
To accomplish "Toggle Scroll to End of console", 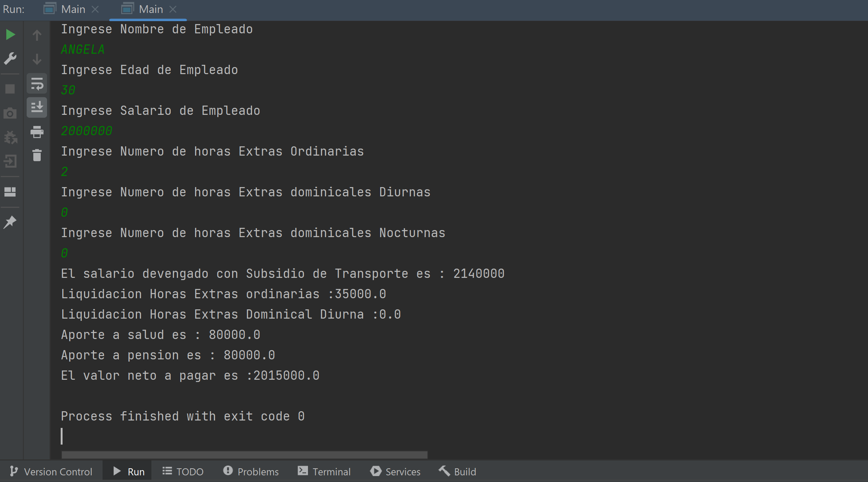I will (x=37, y=107).
